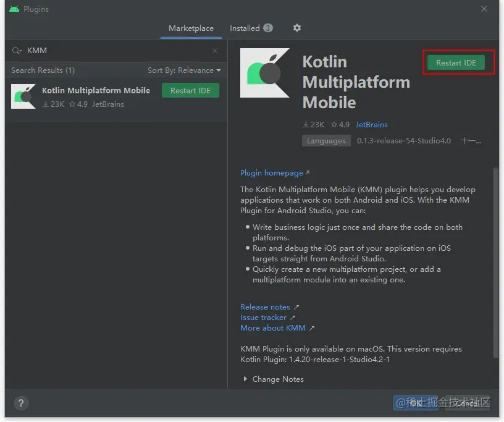The width and height of the screenshot is (504, 422).
Task: Click Restart IDE in the plugin details
Action: click(456, 63)
